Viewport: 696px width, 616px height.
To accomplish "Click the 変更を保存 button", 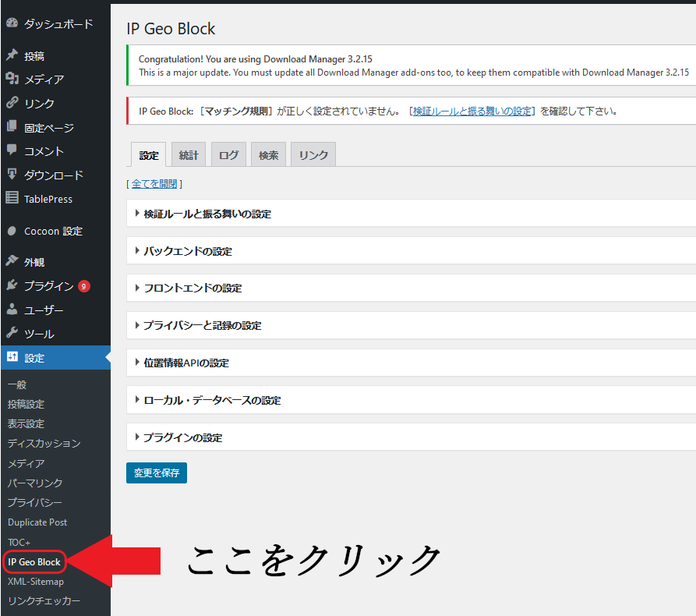I will click(x=156, y=473).
